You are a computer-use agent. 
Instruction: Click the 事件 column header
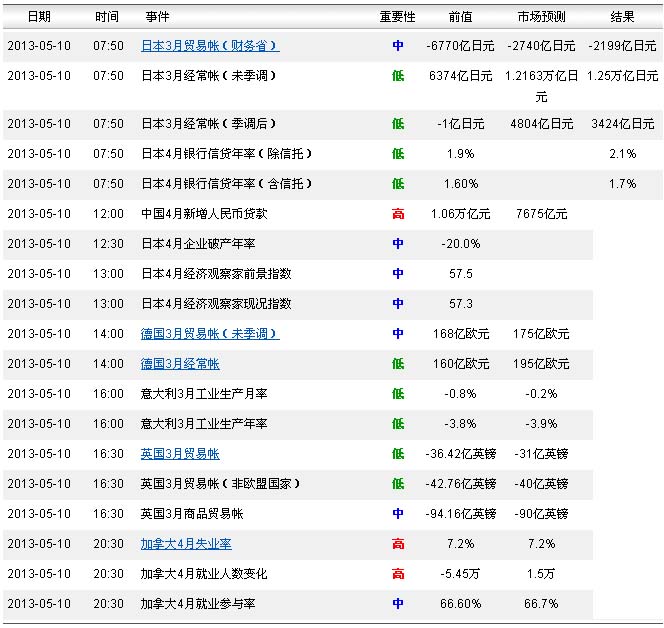click(157, 17)
